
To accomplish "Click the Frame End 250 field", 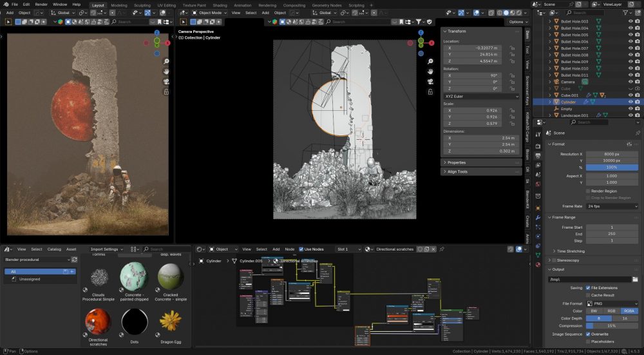I will 612,234.
